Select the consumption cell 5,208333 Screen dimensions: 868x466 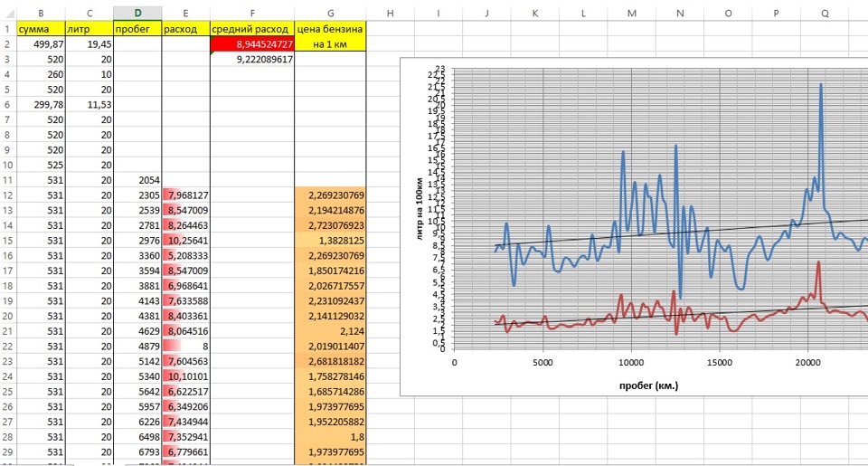point(185,255)
